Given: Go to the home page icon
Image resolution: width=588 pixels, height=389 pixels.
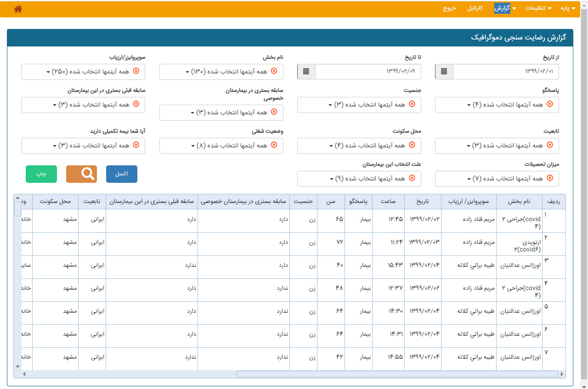Looking at the screenshot, I should point(18,9).
